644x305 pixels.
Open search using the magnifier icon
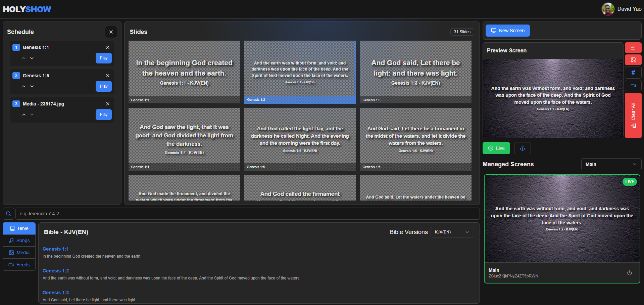[8, 213]
